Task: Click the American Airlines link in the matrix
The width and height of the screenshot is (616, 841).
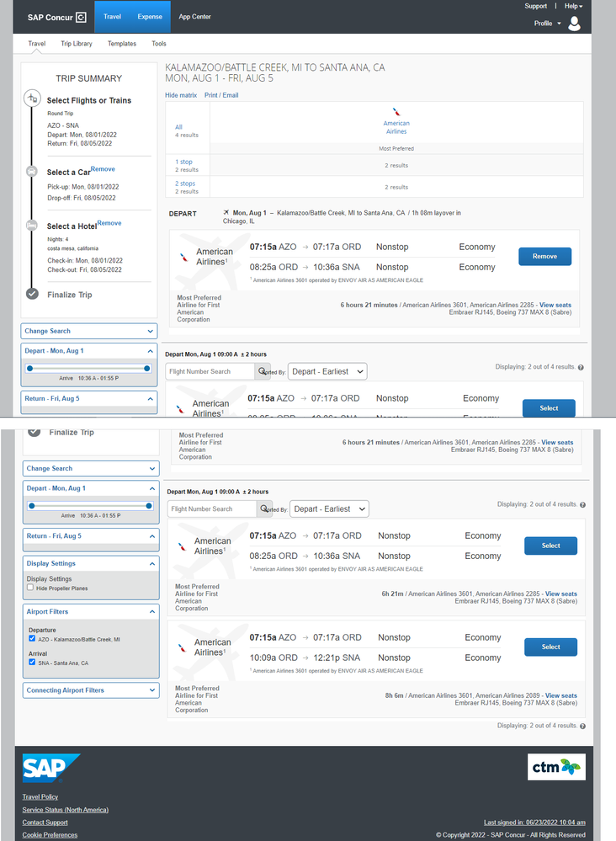Action: pyautogui.click(x=396, y=127)
